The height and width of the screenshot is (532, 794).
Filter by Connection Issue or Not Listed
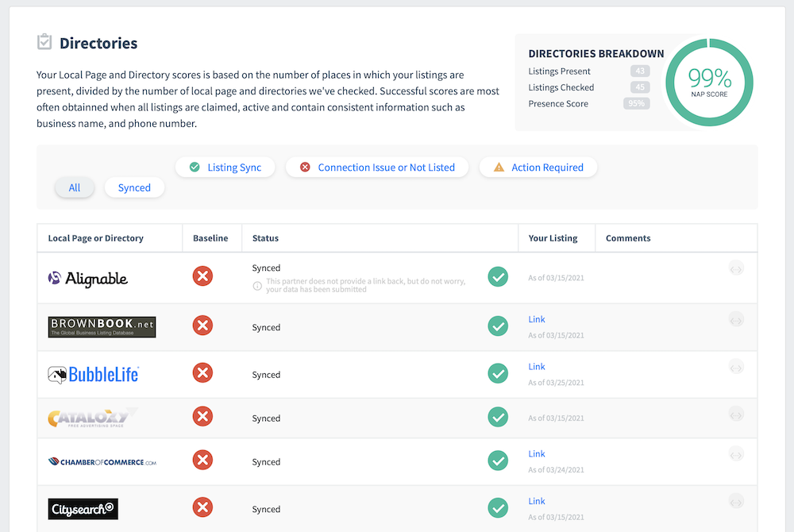pyautogui.click(x=377, y=168)
